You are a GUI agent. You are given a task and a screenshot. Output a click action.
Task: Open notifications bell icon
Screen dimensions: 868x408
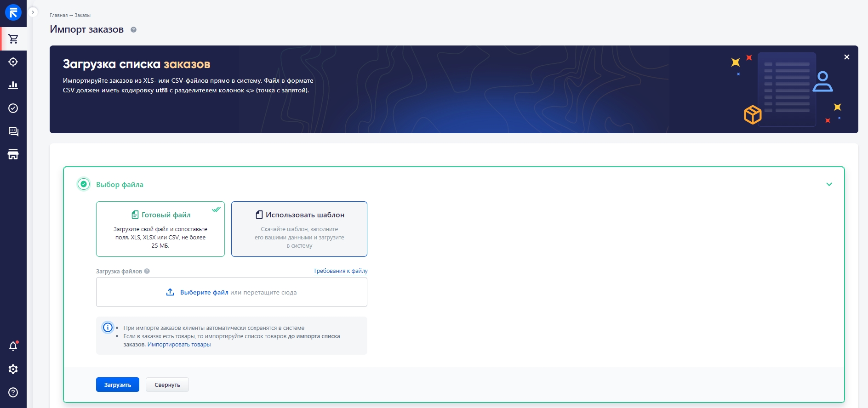(x=13, y=346)
